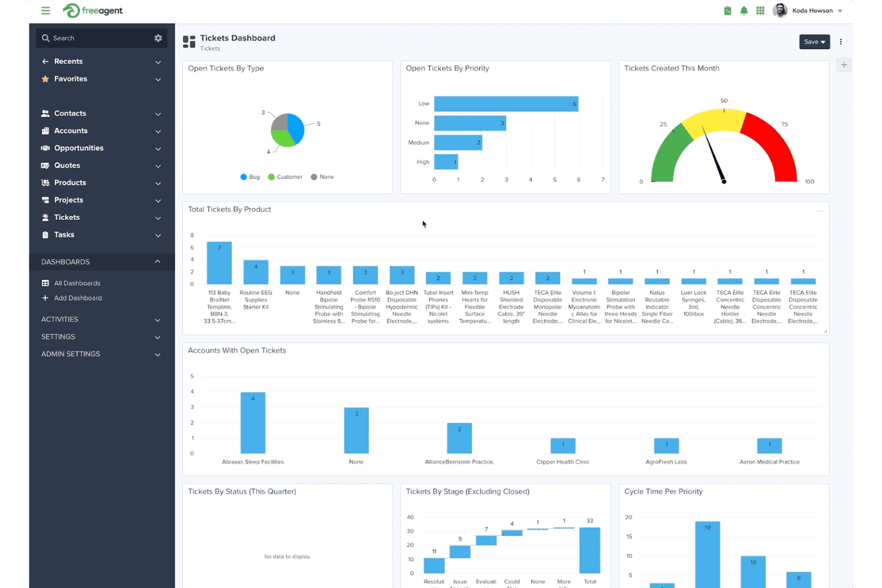
Task: Expand the Recents chevron
Action: coord(158,62)
